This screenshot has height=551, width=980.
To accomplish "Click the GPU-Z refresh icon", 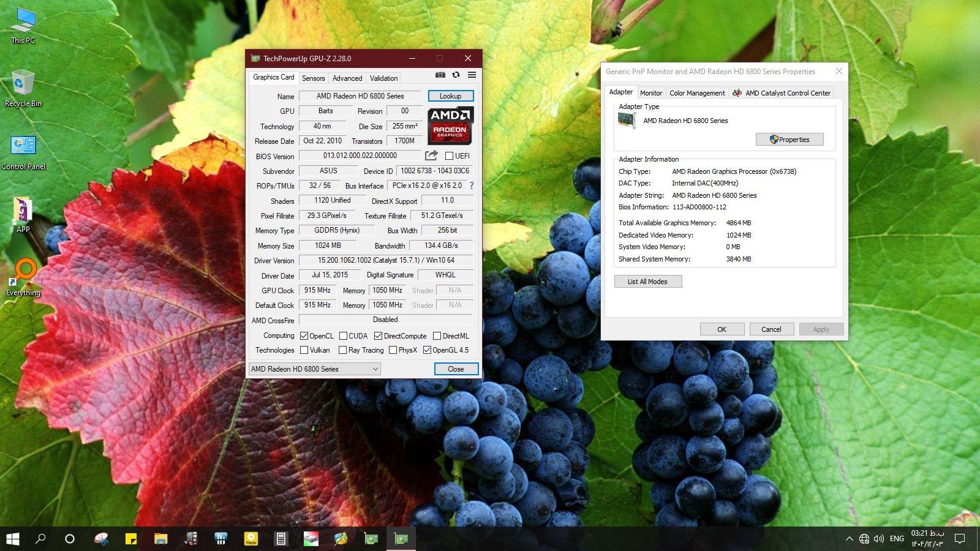I will tap(456, 75).
